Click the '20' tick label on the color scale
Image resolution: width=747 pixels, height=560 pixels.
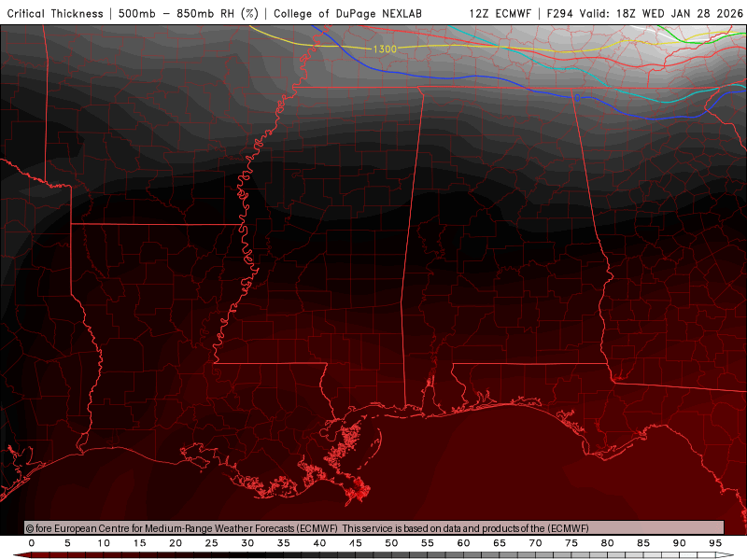click(x=176, y=543)
